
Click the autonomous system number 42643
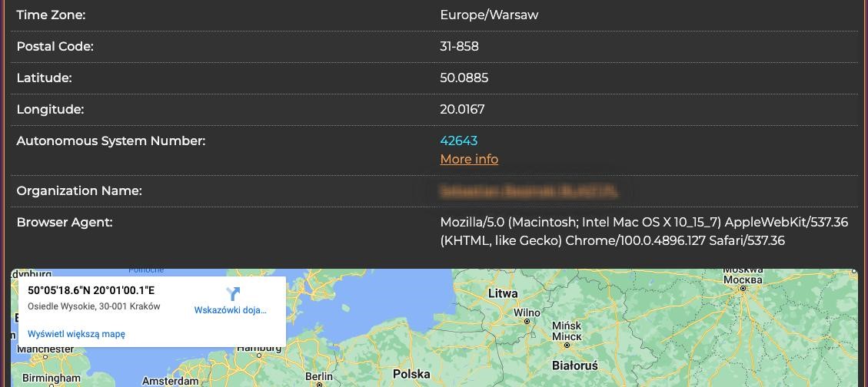[459, 141]
